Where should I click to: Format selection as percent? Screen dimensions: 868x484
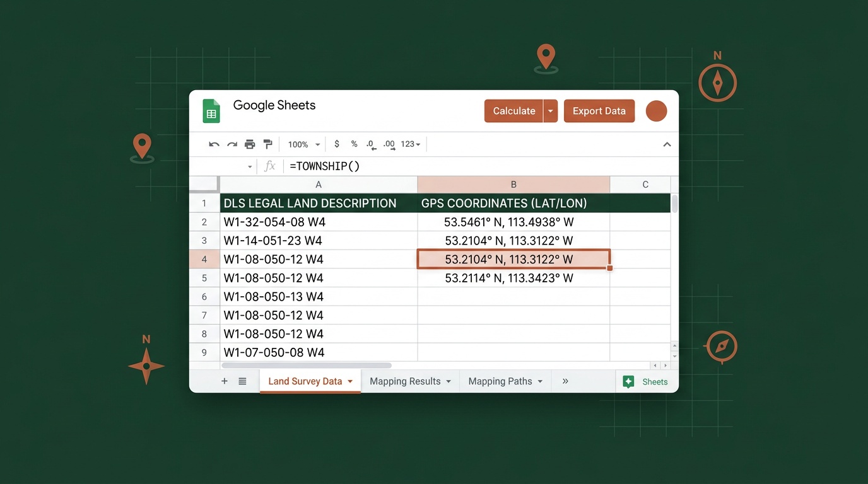tap(354, 144)
